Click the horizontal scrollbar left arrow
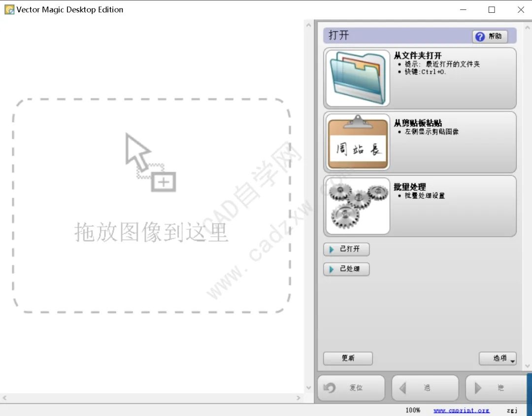 coord(4,398)
